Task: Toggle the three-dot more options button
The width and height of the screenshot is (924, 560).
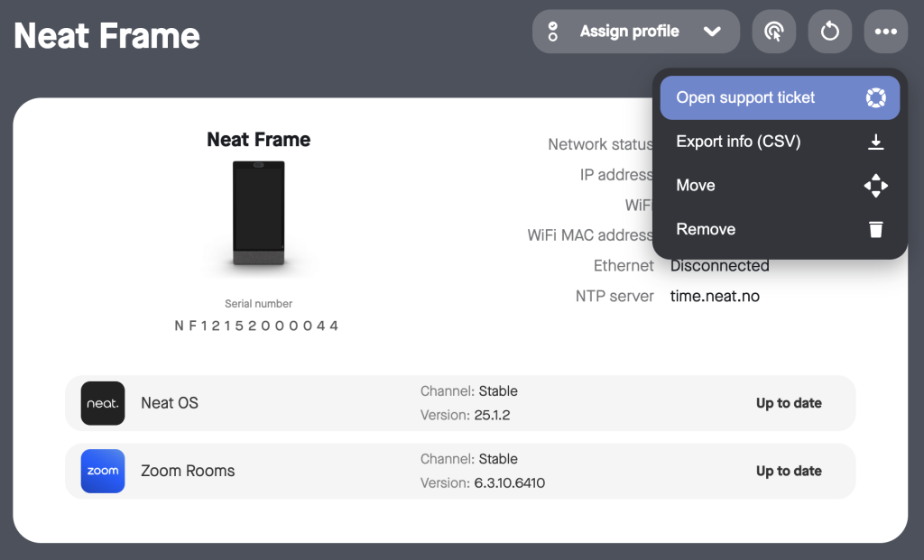Action: (886, 32)
